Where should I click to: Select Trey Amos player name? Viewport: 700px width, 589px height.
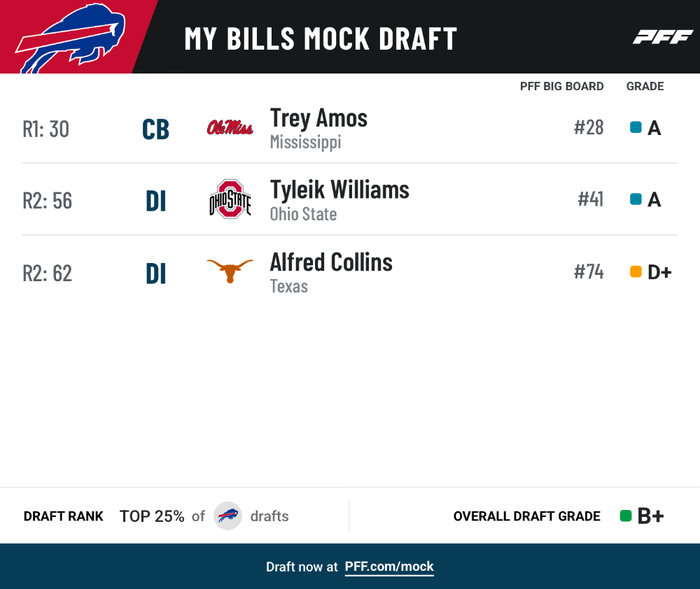pos(318,118)
